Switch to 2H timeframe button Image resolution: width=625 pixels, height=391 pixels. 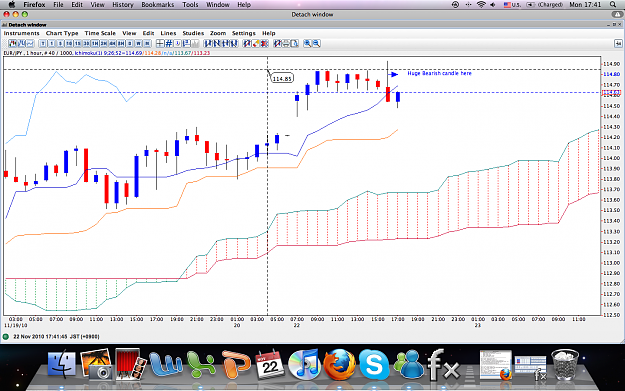tap(104, 43)
